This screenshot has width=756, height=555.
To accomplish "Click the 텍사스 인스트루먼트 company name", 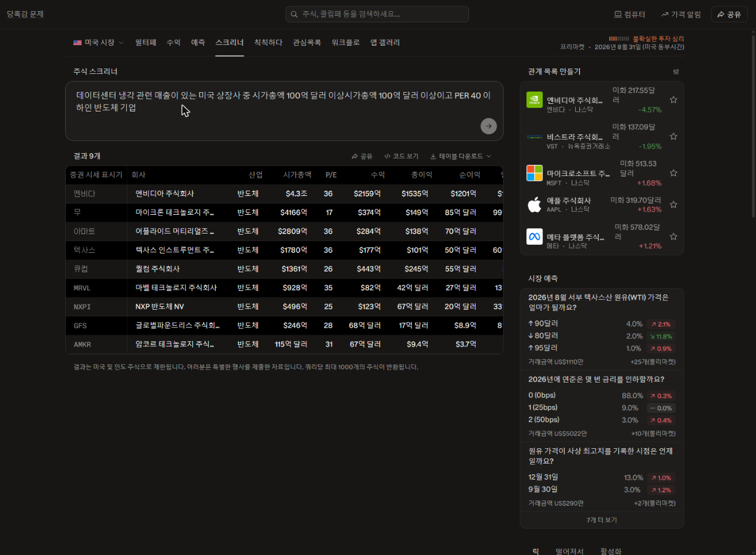I will 175,250.
